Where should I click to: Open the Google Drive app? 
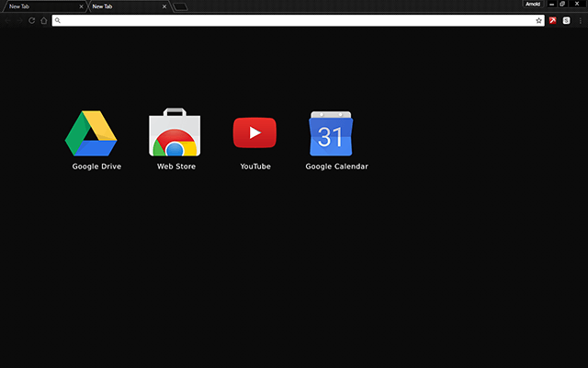(91, 133)
